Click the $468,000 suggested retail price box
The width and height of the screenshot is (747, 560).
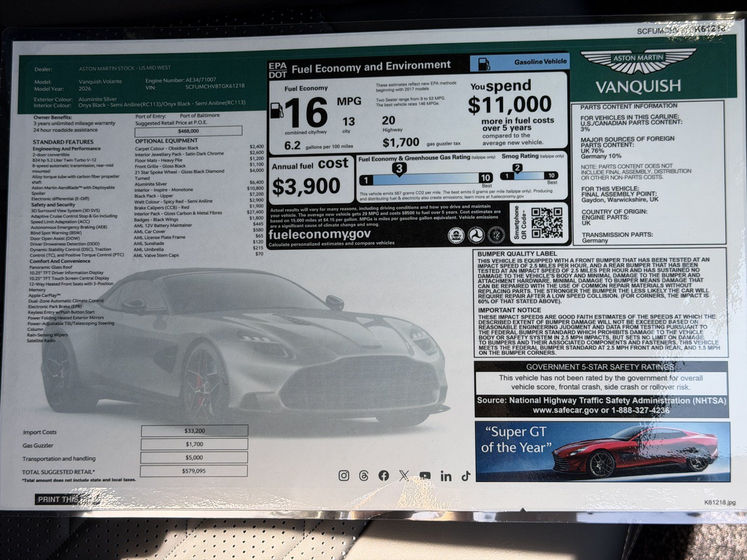pyautogui.click(x=189, y=131)
